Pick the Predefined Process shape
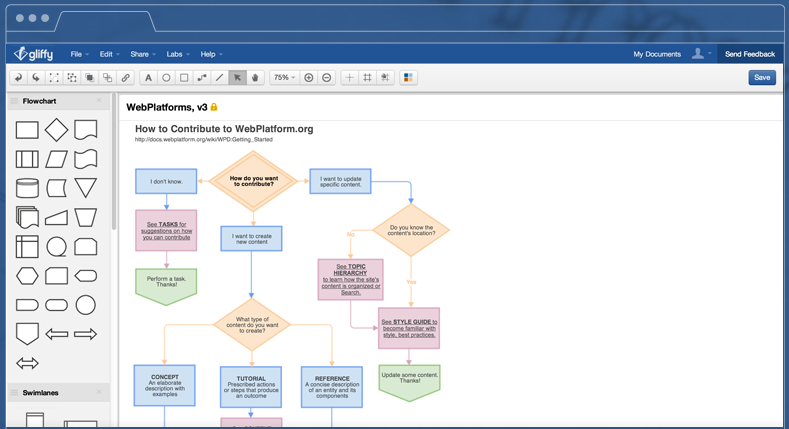This screenshot has height=429, width=789. [27, 159]
